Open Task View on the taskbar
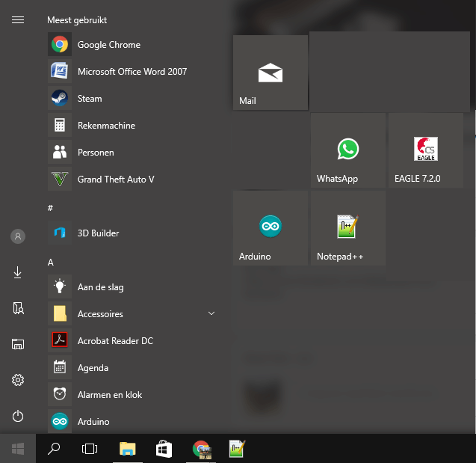476x463 pixels. [90, 449]
